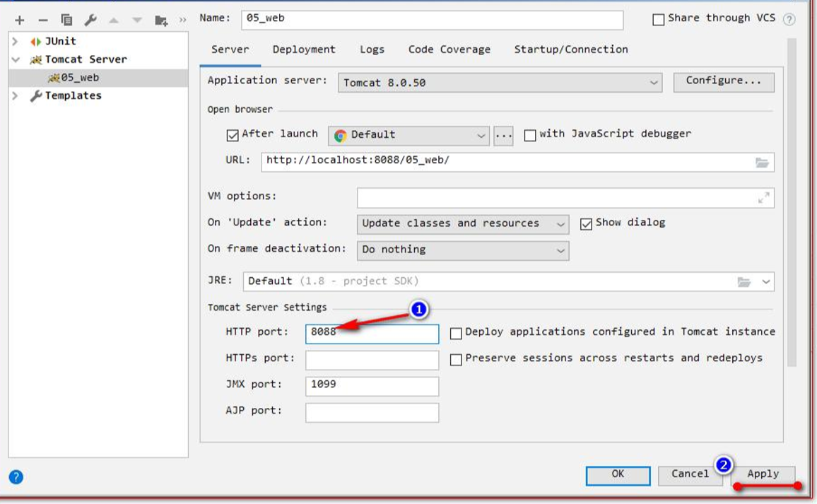The image size is (817, 504).
Task: Click the Apply button
Action: (763, 475)
